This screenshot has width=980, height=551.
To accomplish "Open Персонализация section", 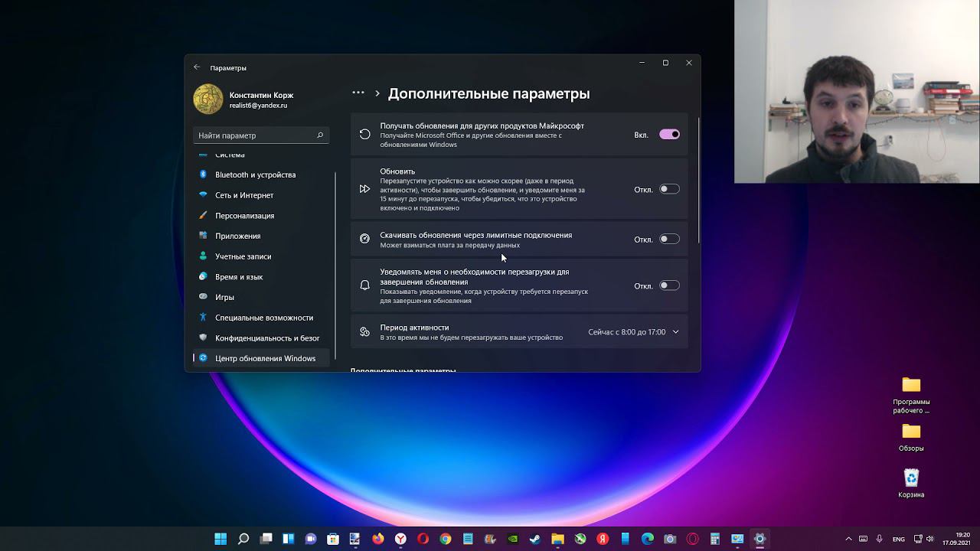I will point(261,216).
